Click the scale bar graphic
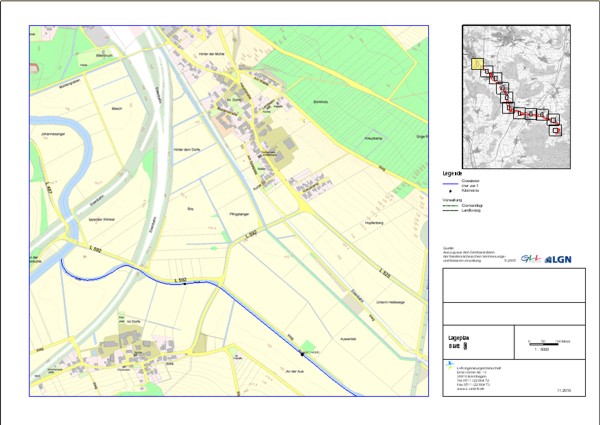600x425 pixels. [543, 342]
